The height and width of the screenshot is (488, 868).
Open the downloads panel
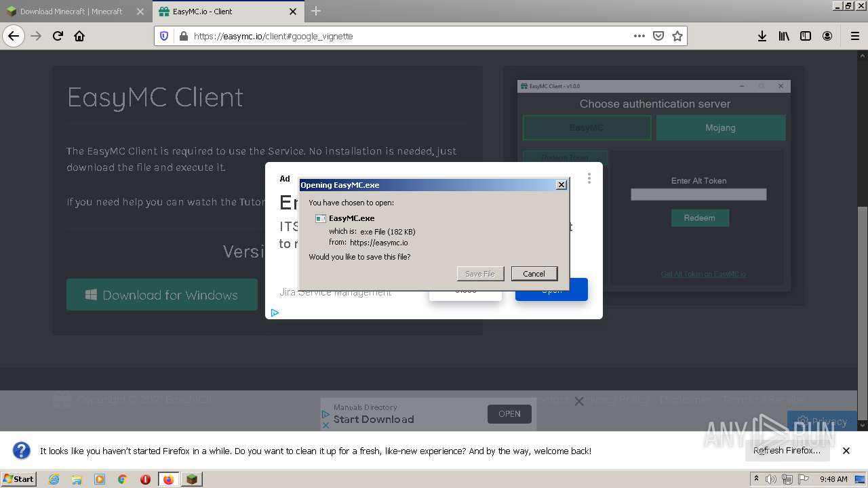762,36
